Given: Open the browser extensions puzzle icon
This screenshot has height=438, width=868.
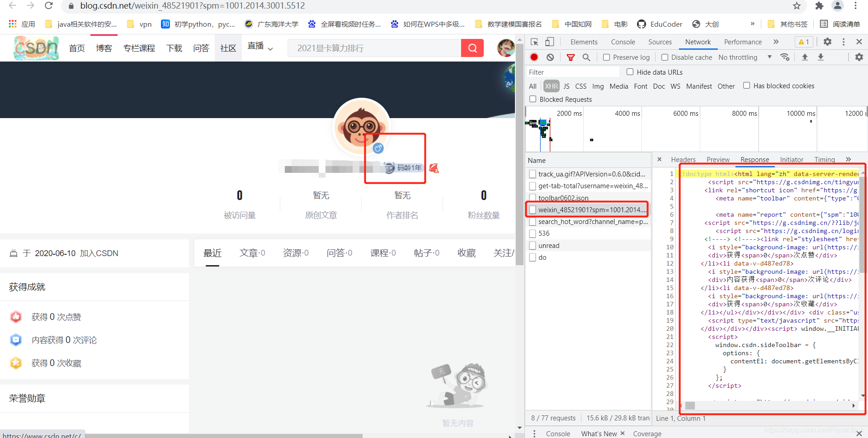Looking at the screenshot, I should [819, 6].
